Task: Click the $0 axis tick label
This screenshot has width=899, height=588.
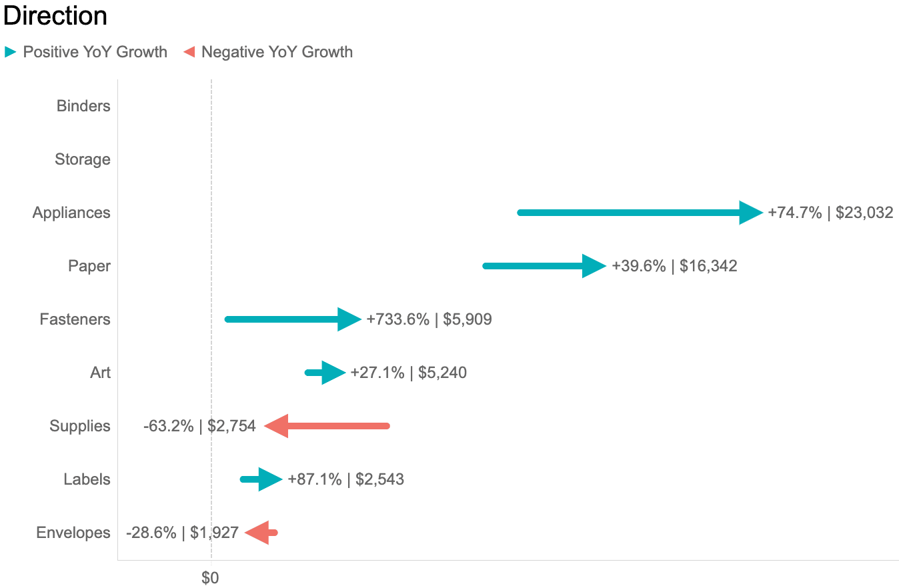Action: [x=210, y=578]
